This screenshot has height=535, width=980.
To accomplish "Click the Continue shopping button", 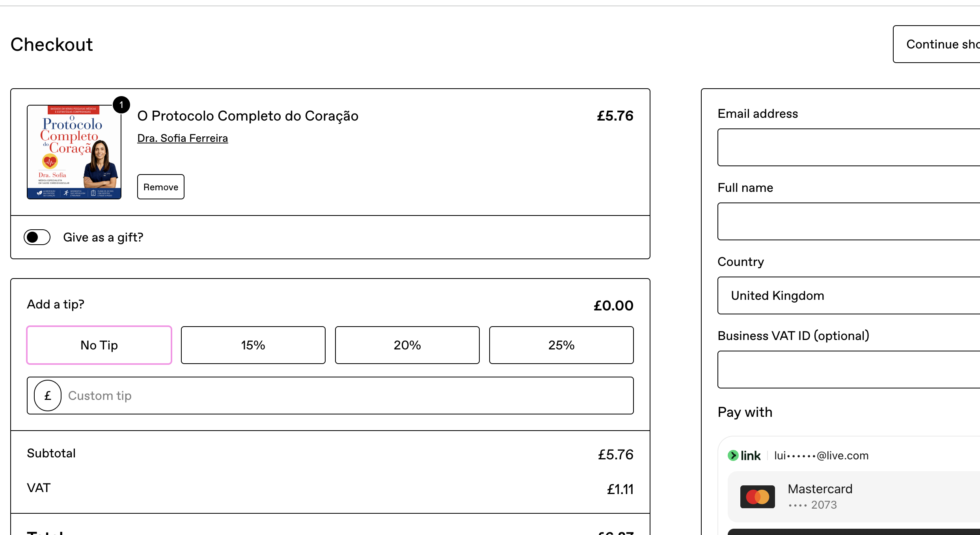I will click(937, 44).
